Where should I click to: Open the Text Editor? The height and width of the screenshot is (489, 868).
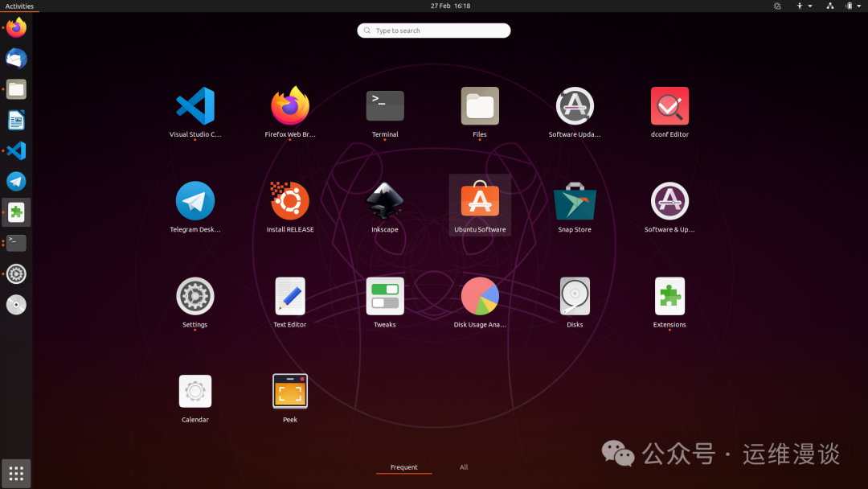click(289, 295)
